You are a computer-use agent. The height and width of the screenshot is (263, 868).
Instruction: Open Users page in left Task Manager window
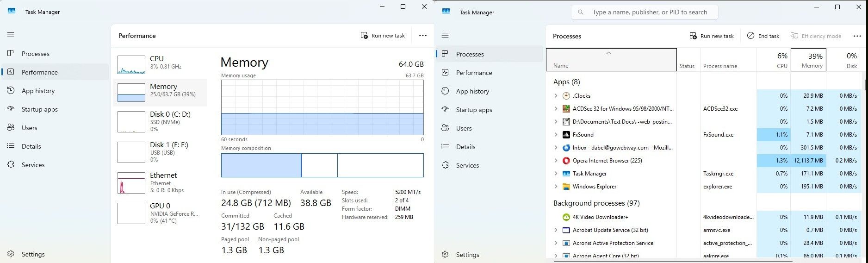click(x=56, y=128)
